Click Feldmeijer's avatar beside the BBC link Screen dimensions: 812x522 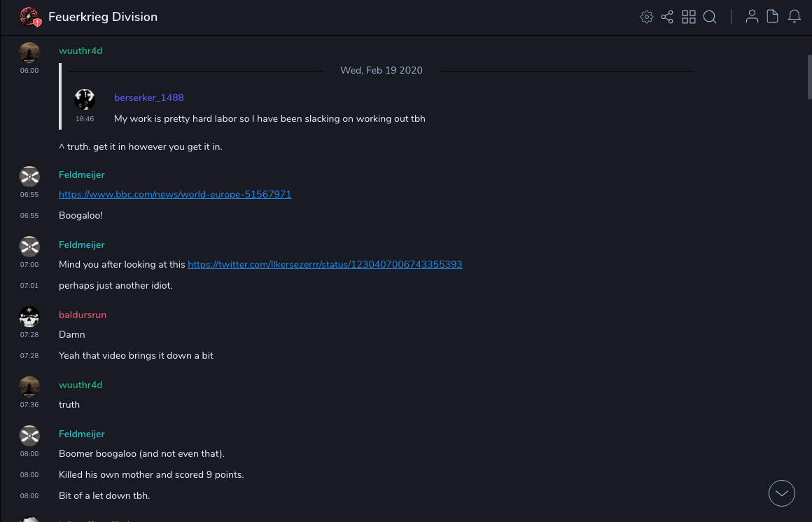[29, 176]
